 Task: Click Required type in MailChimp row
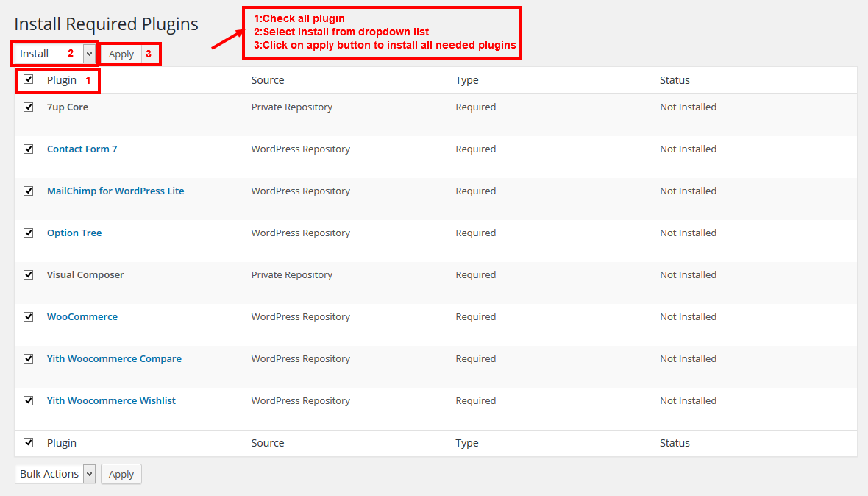click(475, 191)
